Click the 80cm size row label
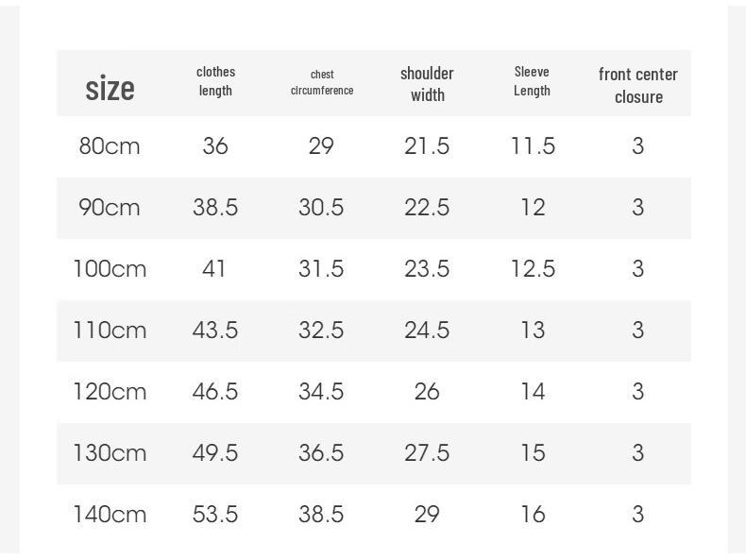The width and height of the screenshot is (746, 560). click(110, 146)
